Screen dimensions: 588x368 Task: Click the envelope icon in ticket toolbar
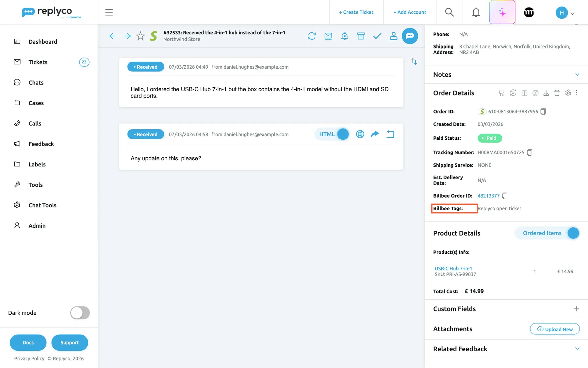pyautogui.click(x=328, y=36)
